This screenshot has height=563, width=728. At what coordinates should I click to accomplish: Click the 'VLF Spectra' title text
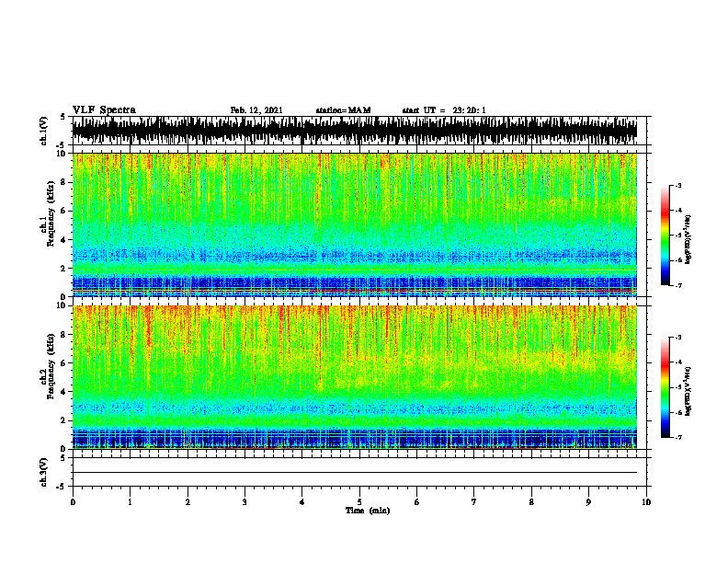(x=104, y=110)
